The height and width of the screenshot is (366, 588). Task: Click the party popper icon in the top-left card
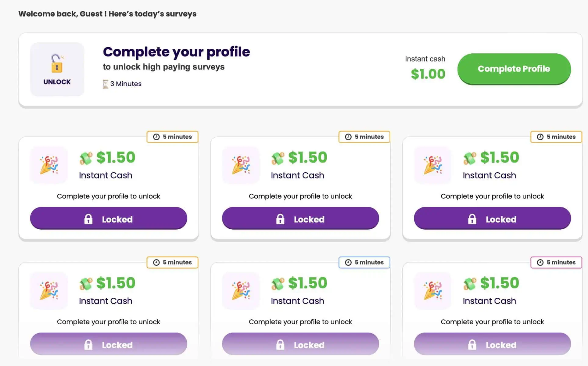(x=49, y=165)
